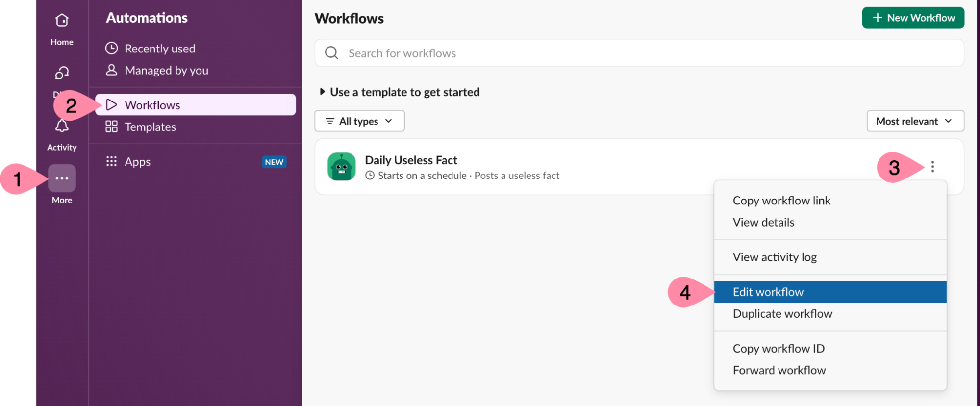Image resolution: width=980 pixels, height=406 pixels.
Task: Select Templates in Automations sidebar
Action: pos(150,127)
